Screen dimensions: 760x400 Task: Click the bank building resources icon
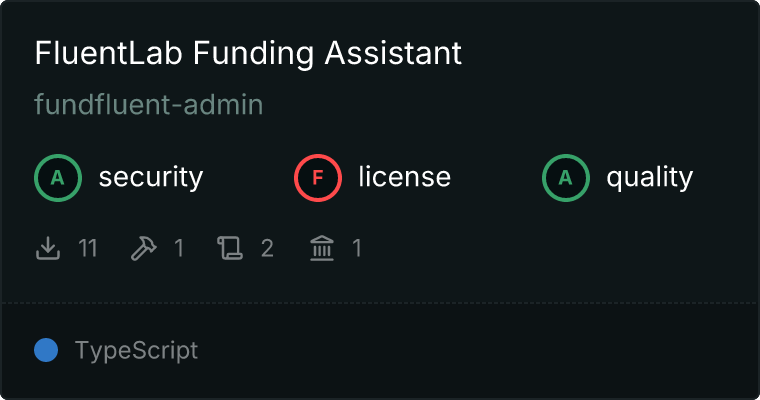(x=322, y=248)
